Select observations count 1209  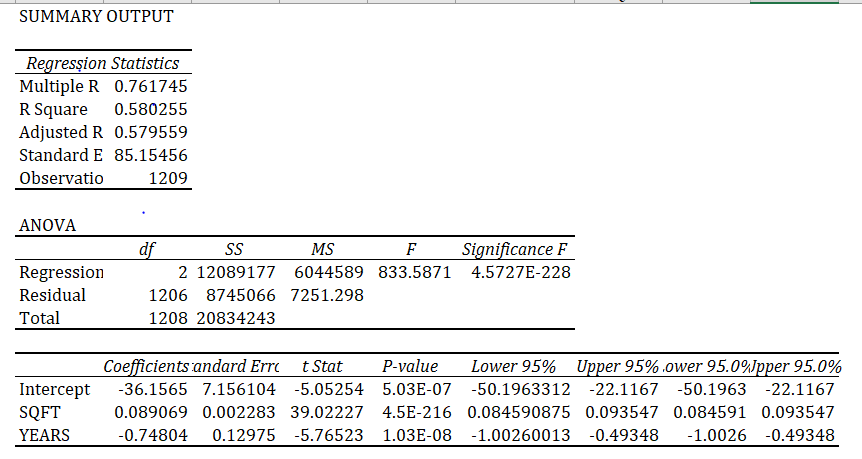click(168, 179)
